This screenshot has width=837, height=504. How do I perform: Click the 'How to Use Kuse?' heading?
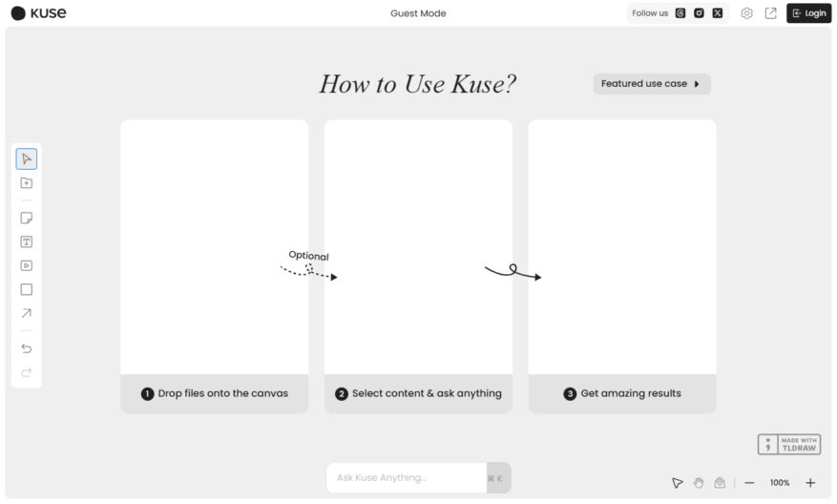tap(418, 84)
